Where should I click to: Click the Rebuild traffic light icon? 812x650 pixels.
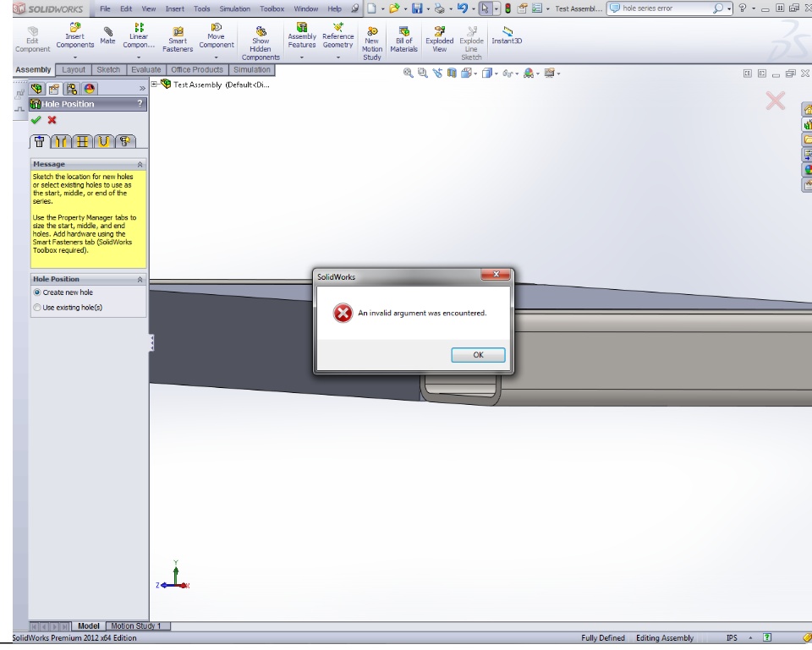[508, 8]
